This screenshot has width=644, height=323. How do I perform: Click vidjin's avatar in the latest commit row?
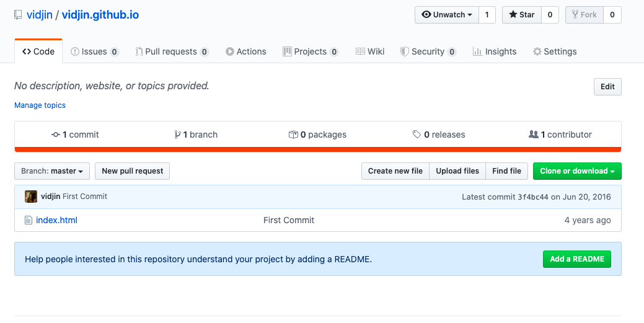(31, 197)
